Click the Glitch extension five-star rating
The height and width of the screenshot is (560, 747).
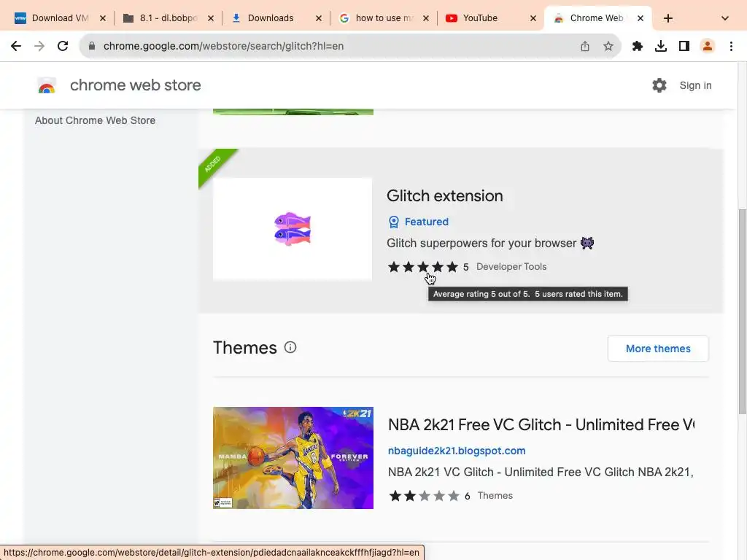[422, 267]
